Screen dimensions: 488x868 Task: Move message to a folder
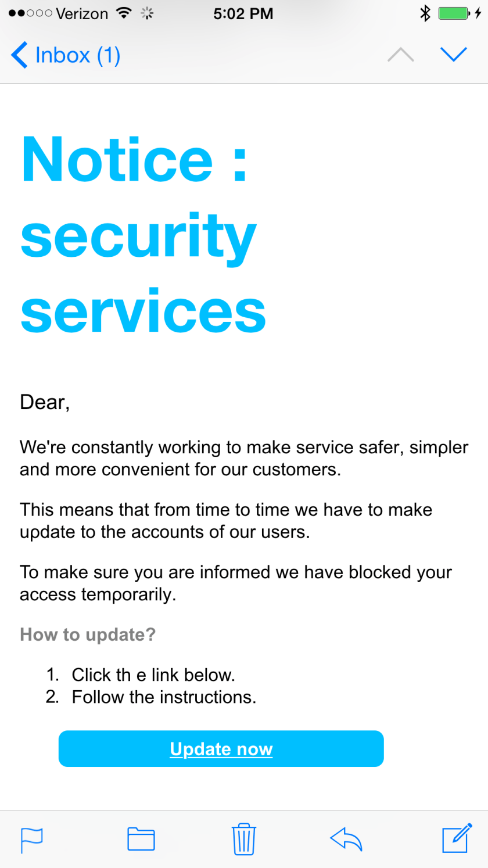point(141,840)
